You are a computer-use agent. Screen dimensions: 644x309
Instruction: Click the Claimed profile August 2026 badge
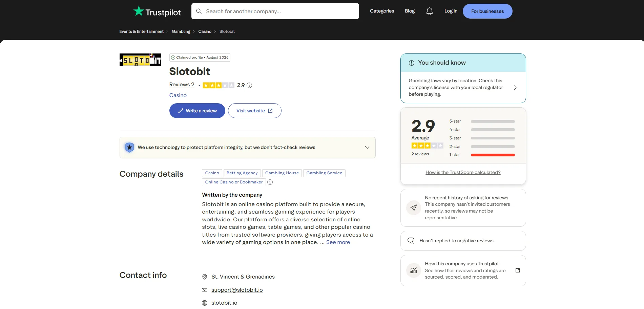(200, 58)
